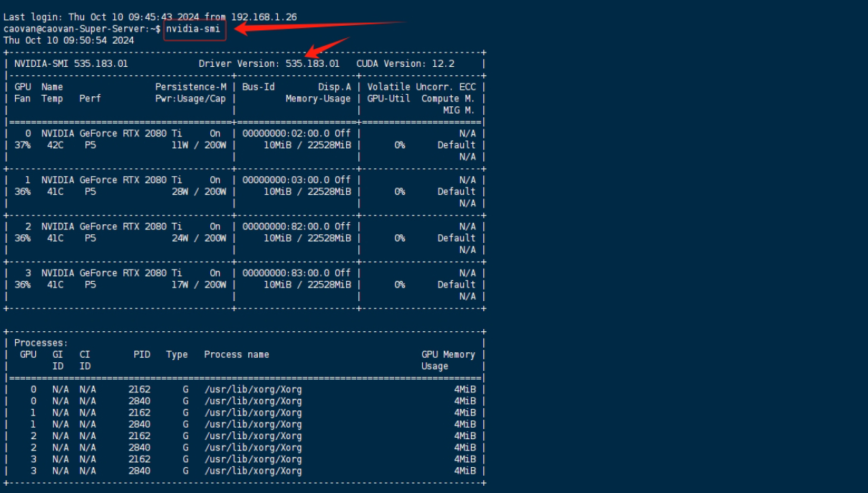This screenshot has width=868, height=493.
Task: Click the Processes: section heading
Action: coord(41,343)
